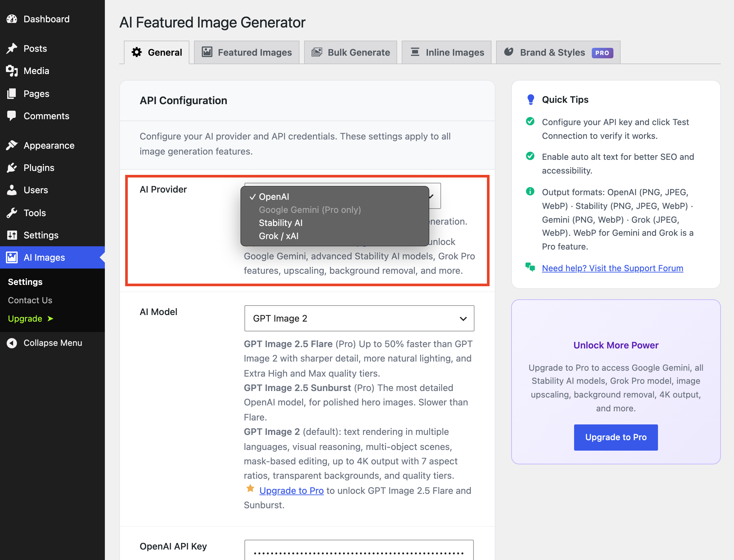The width and height of the screenshot is (734, 560).
Task: Click the AI Images menu icon
Action: point(12,257)
